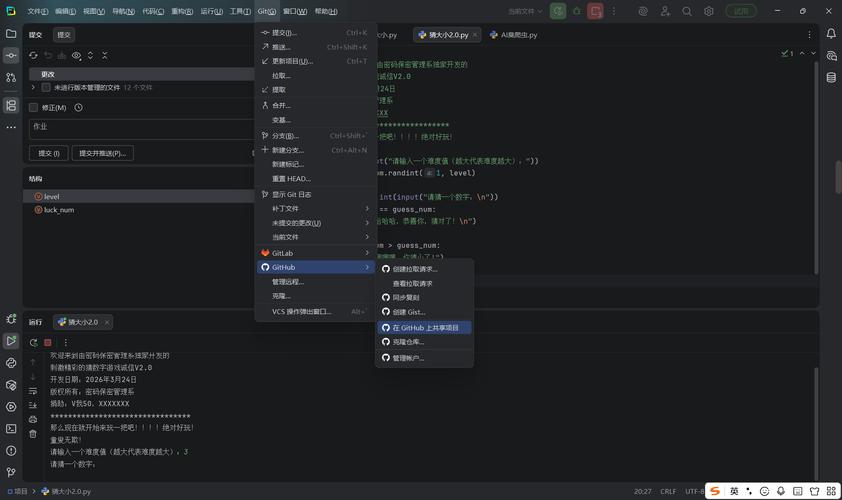This screenshot has width=842, height=500.
Task: Rerun 猜大小2.0 in the Run panel
Action: click(x=33, y=343)
